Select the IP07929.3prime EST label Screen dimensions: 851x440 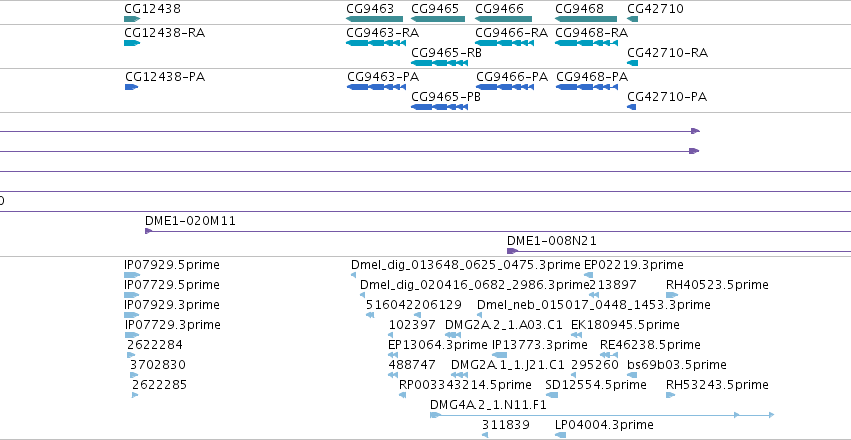pyautogui.click(x=172, y=304)
